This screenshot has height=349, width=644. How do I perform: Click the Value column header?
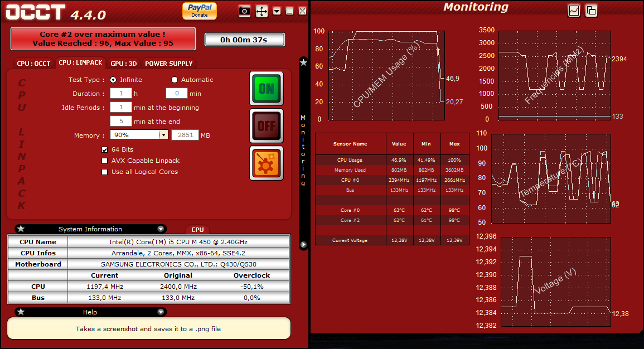[x=399, y=144]
